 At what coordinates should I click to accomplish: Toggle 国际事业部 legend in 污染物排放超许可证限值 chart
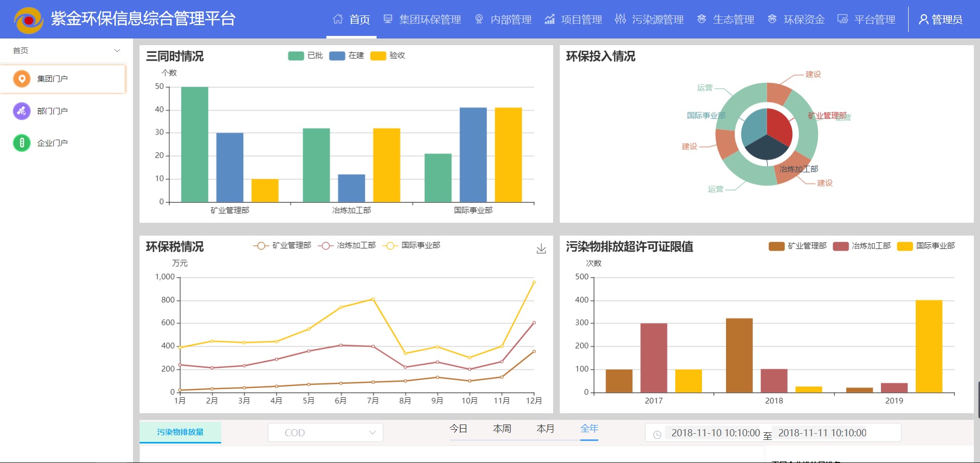click(x=926, y=246)
